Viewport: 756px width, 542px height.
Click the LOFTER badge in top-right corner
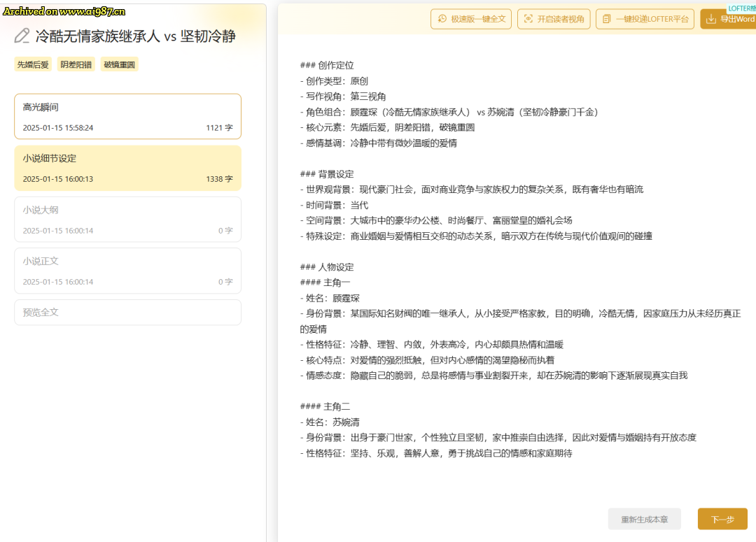[x=741, y=8]
